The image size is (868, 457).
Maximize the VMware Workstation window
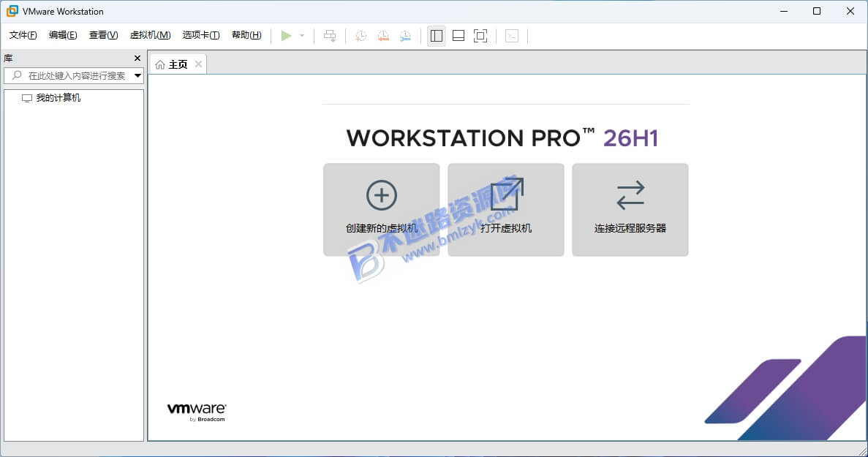[817, 11]
